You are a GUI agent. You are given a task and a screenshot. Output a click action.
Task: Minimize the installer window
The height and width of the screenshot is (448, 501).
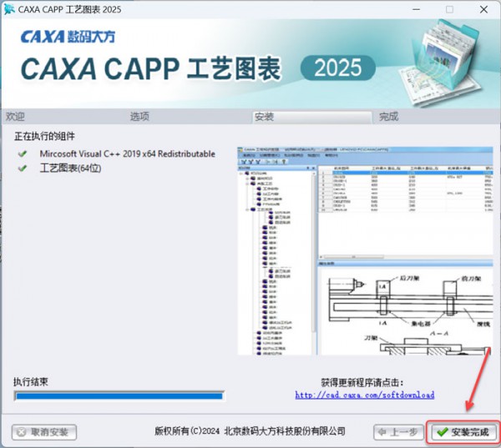[416, 9]
